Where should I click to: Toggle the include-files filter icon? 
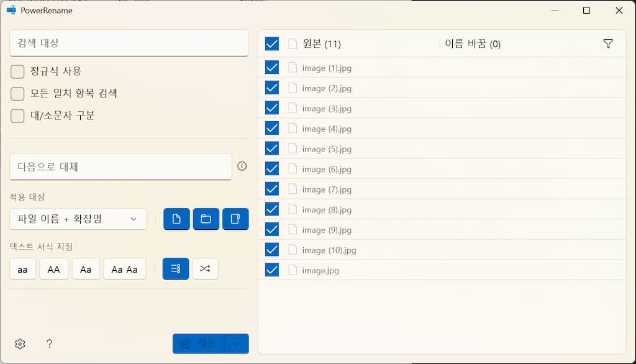pyautogui.click(x=176, y=219)
